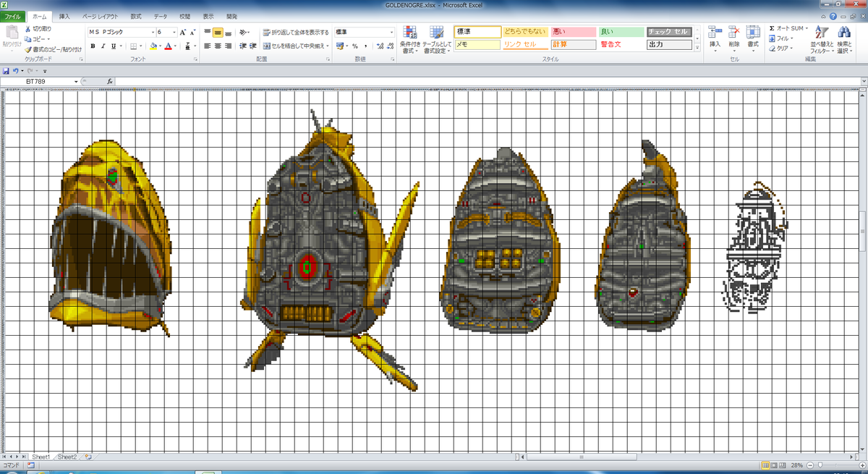Open テーブルとして書式設定 format as table
868x474 pixels.
[x=437, y=40]
